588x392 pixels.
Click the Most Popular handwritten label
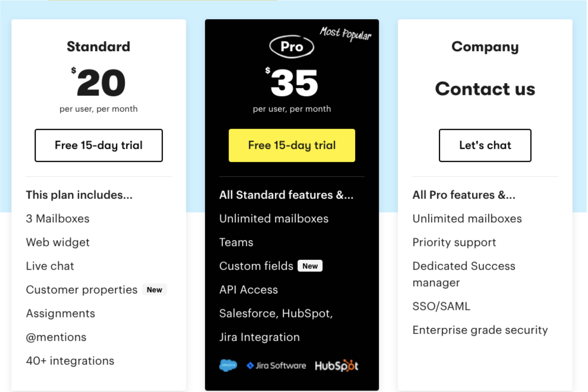(345, 34)
